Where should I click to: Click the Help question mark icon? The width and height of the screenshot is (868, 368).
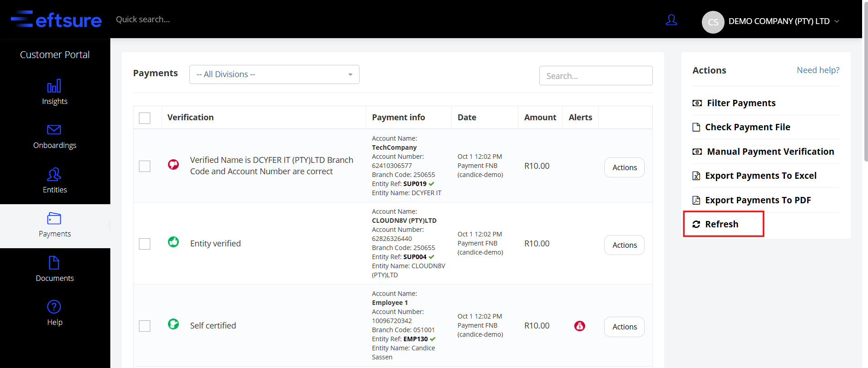pos(54,307)
